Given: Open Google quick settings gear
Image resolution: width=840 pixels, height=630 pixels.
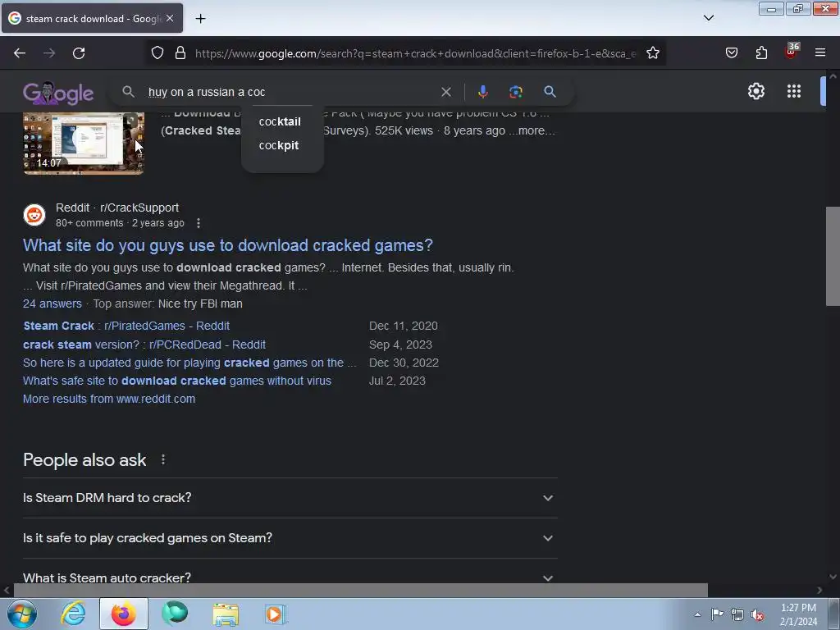Looking at the screenshot, I should (756, 91).
